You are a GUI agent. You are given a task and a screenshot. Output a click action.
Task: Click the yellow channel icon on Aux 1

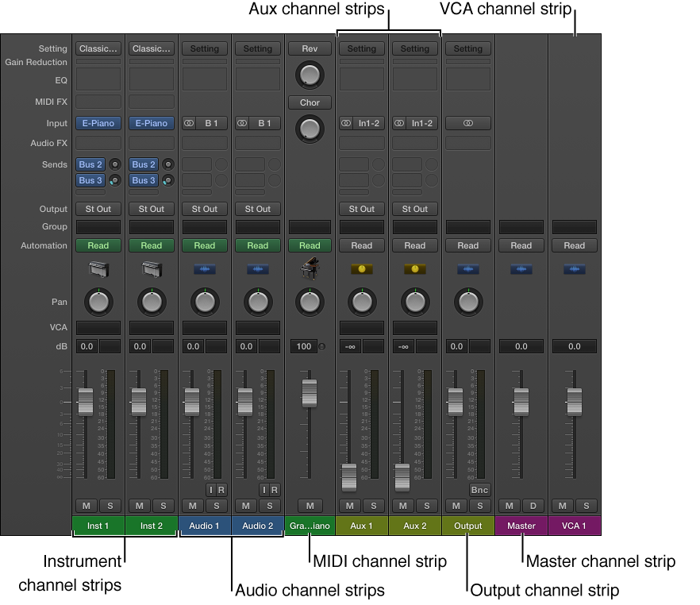(362, 268)
